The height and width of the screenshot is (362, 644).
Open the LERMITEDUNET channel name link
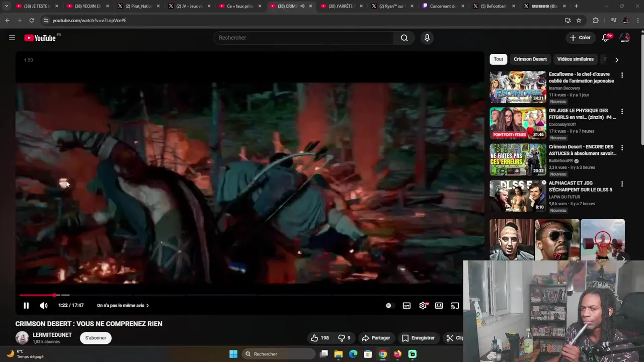(52, 335)
